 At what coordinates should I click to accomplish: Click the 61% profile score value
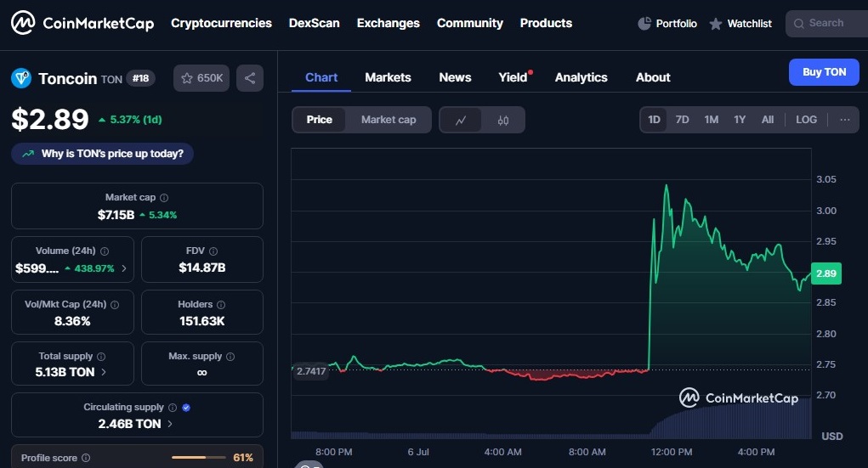(243, 458)
